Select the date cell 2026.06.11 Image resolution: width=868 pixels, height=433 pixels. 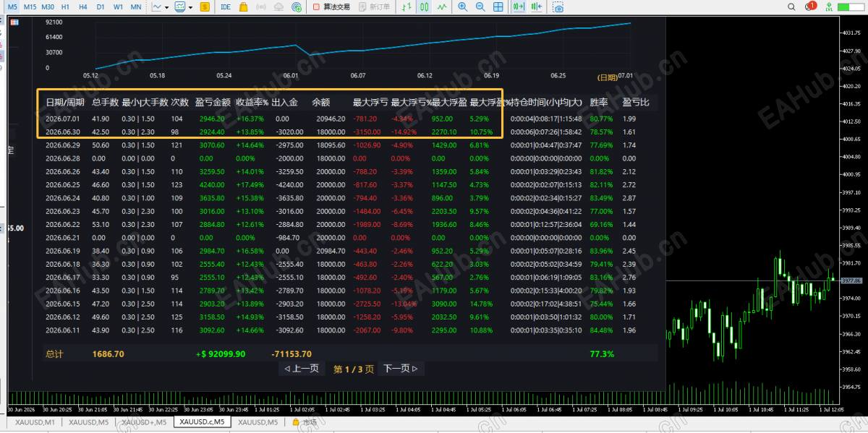point(61,330)
